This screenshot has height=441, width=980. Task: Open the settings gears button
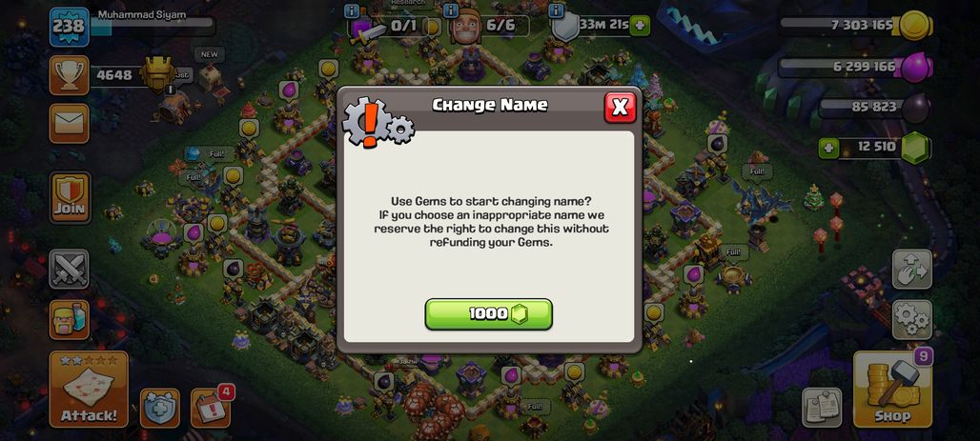click(912, 319)
